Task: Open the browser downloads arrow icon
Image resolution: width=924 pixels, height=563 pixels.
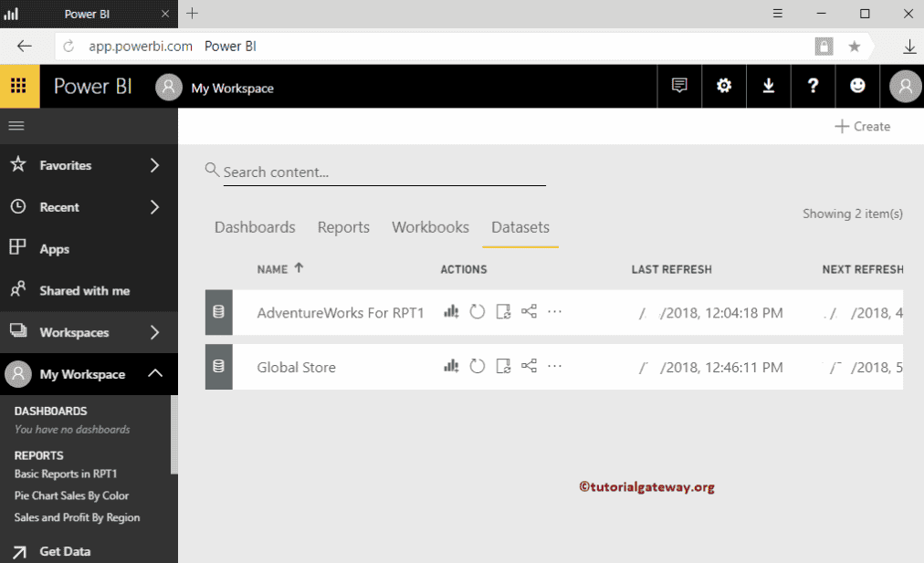Action: coord(910,46)
